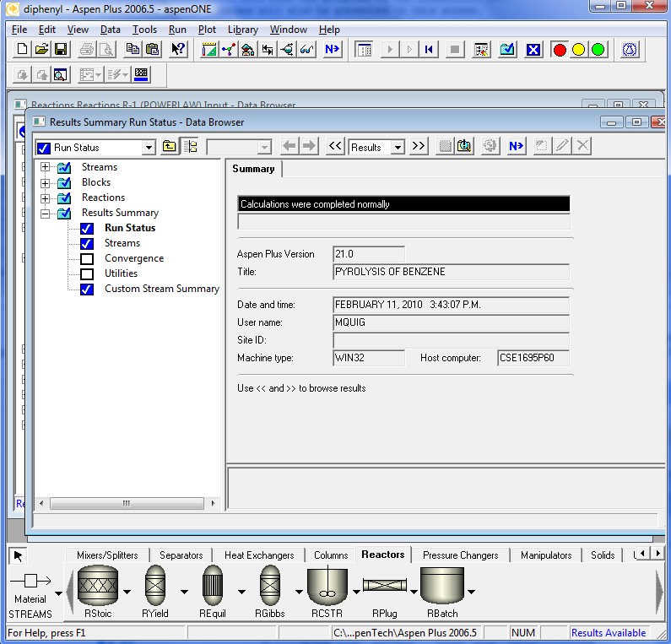The height and width of the screenshot is (644, 671).
Task: Select the Utilities results item
Action: point(121,273)
